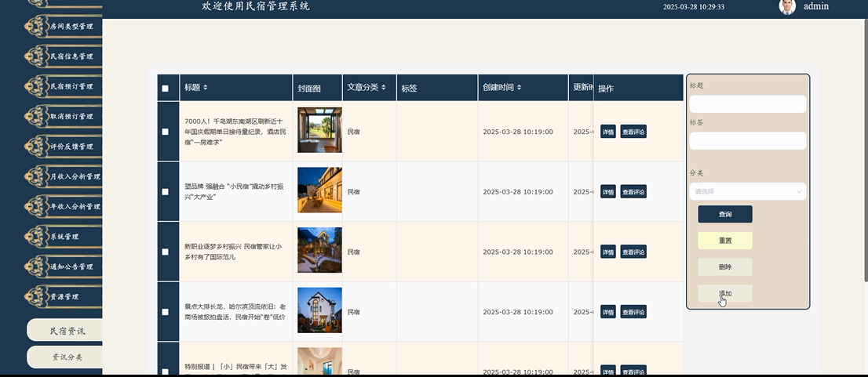Click 详情 for 景点大排长龙 article
868x377 pixels.
pos(607,312)
